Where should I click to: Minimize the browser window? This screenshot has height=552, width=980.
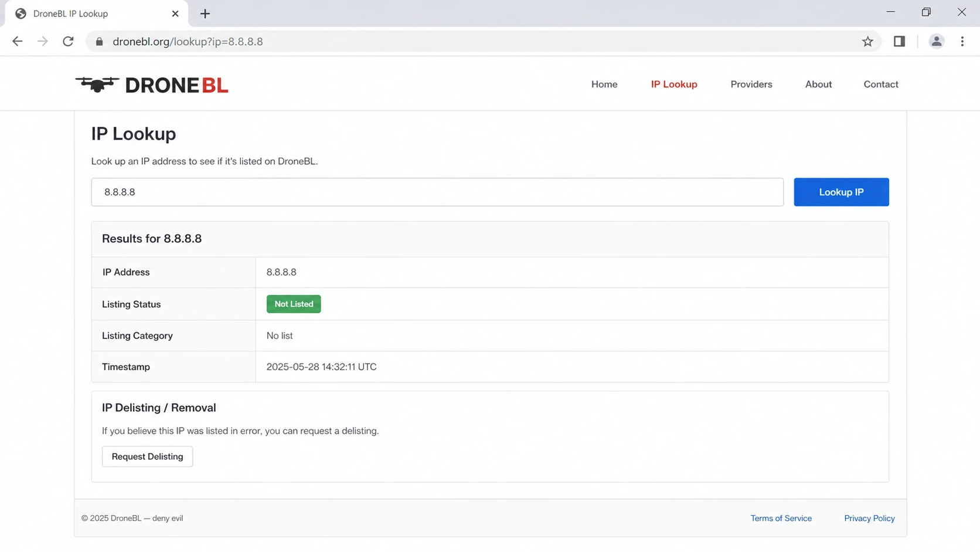(x=890, y=12)
